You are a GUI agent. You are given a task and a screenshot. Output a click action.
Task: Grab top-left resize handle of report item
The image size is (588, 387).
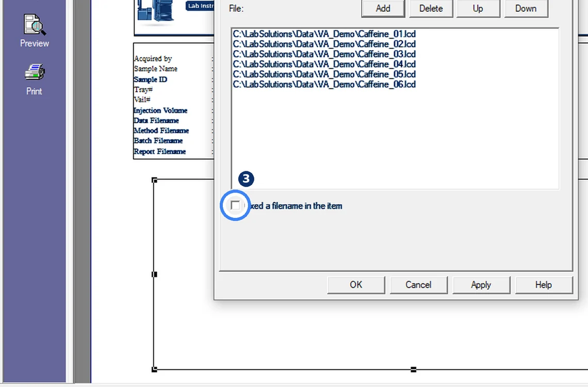tap(155, 181)
